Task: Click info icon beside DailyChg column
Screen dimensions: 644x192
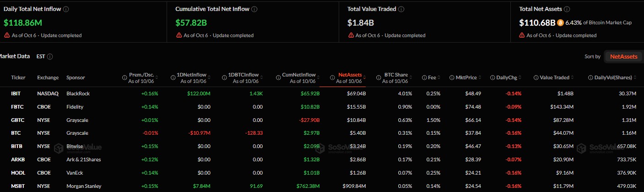Action: (x=492, y=78)
